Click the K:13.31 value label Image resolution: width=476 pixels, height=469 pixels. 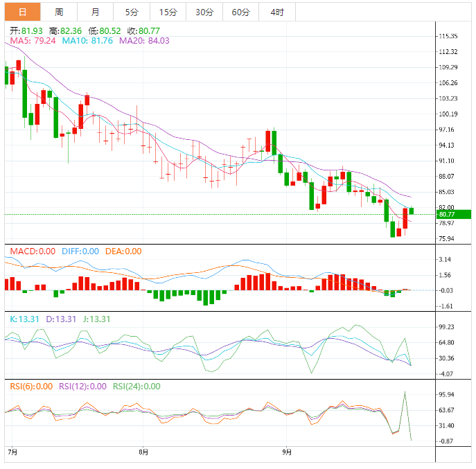click(25, 319)
